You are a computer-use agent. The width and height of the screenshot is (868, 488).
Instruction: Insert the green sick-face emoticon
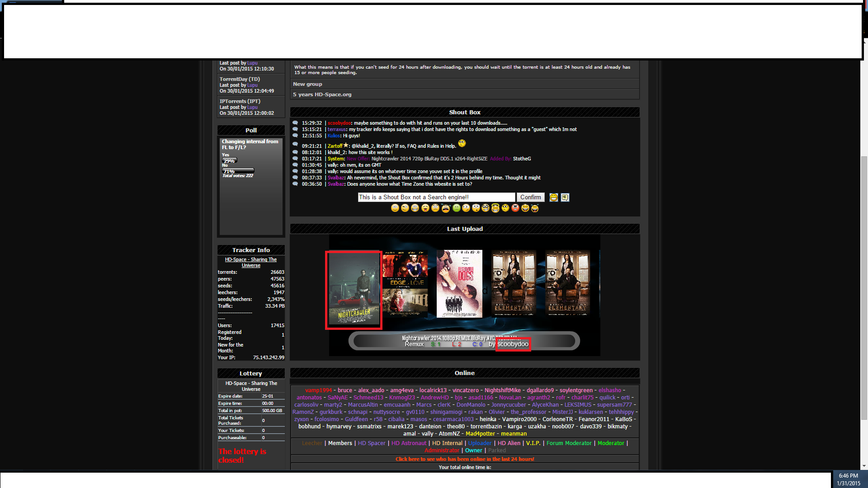[x=456, y=208]
